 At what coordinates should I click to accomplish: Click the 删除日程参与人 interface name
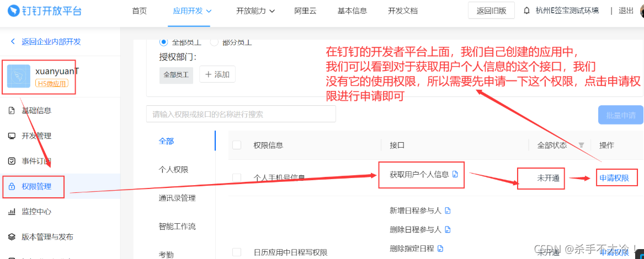pyautogui.click(x=415, y=229)
